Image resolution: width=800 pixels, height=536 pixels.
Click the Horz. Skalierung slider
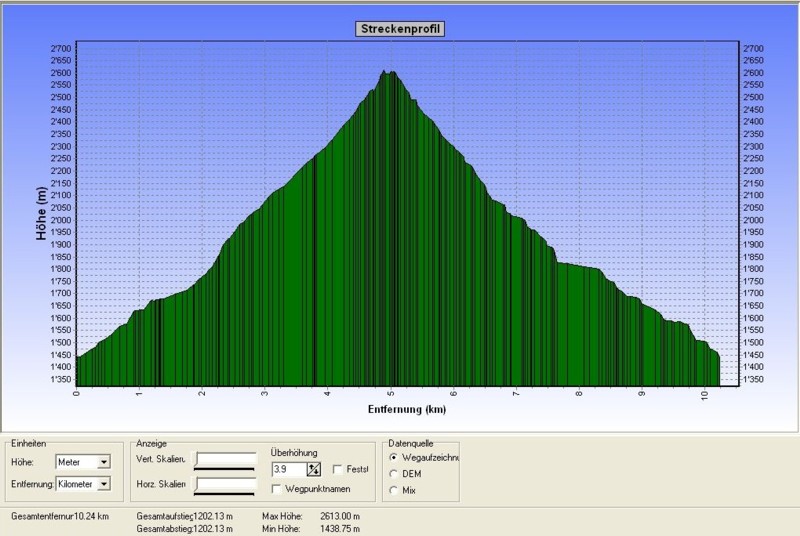(225, 485)
